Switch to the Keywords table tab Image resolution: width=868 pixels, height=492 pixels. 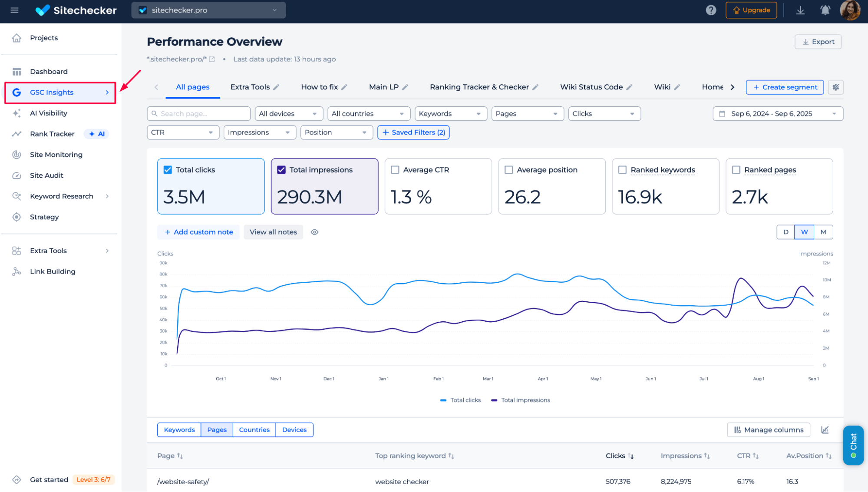[179, 430]
